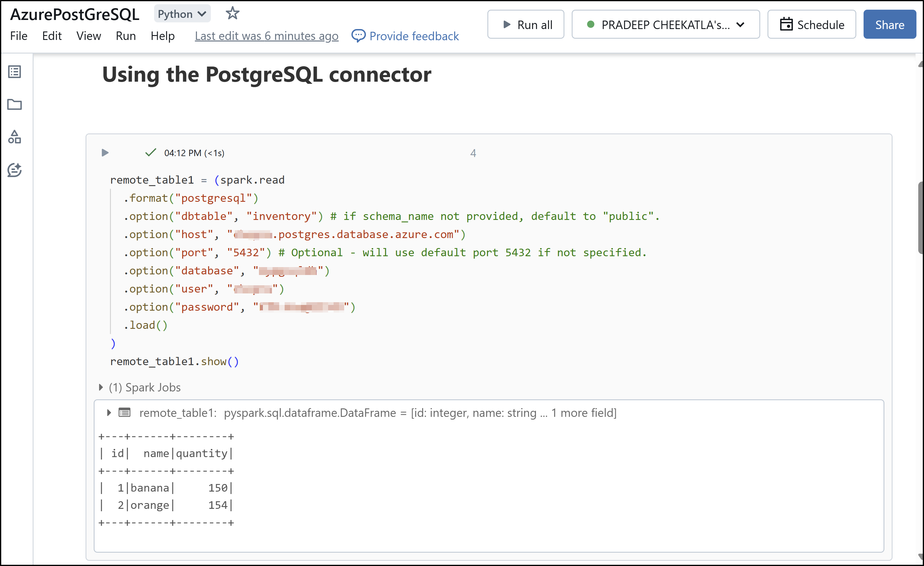The width and height of the screenshot is (924, 566).
Task: Expand the remote_table1 DataFrame details
Action: click(108, 413)
